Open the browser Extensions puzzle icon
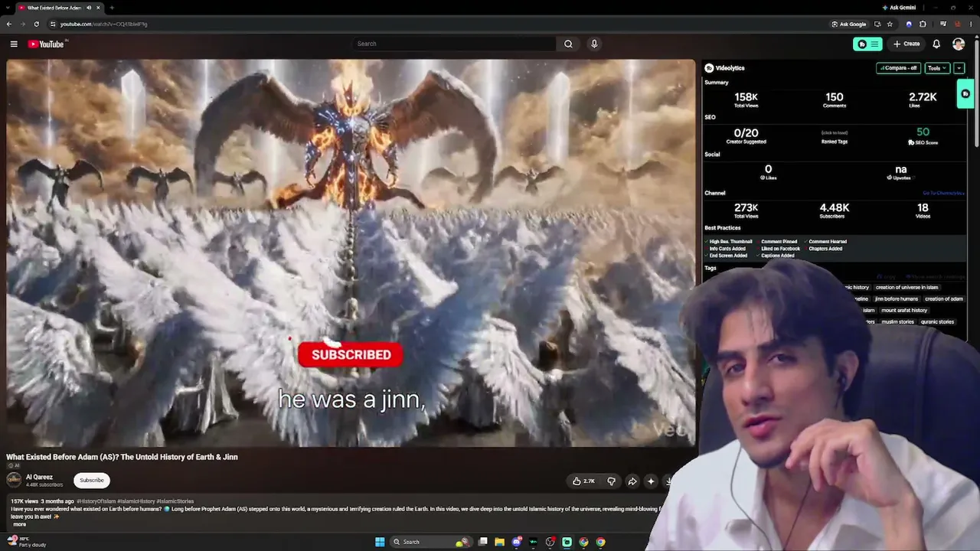The width and height of the screenshot is (980, 551). point(923,24)
